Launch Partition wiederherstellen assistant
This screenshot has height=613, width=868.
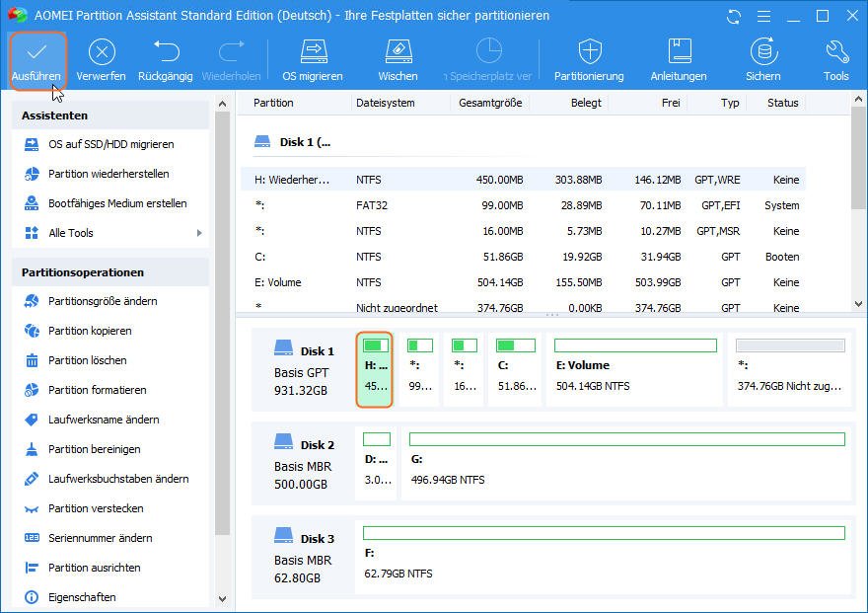(110, 174)
